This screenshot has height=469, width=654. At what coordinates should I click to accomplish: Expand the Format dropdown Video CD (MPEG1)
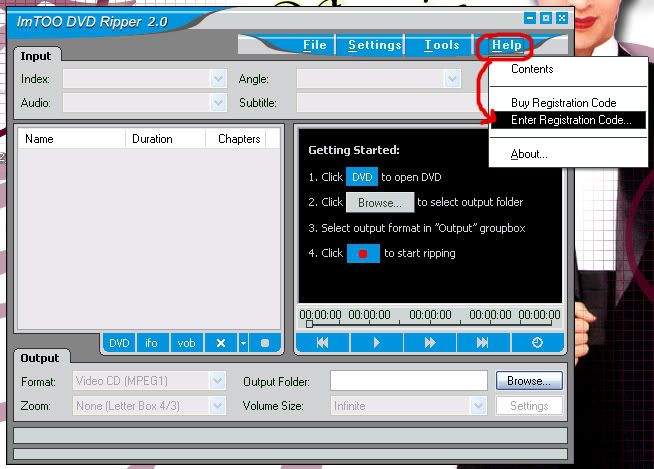217,381
